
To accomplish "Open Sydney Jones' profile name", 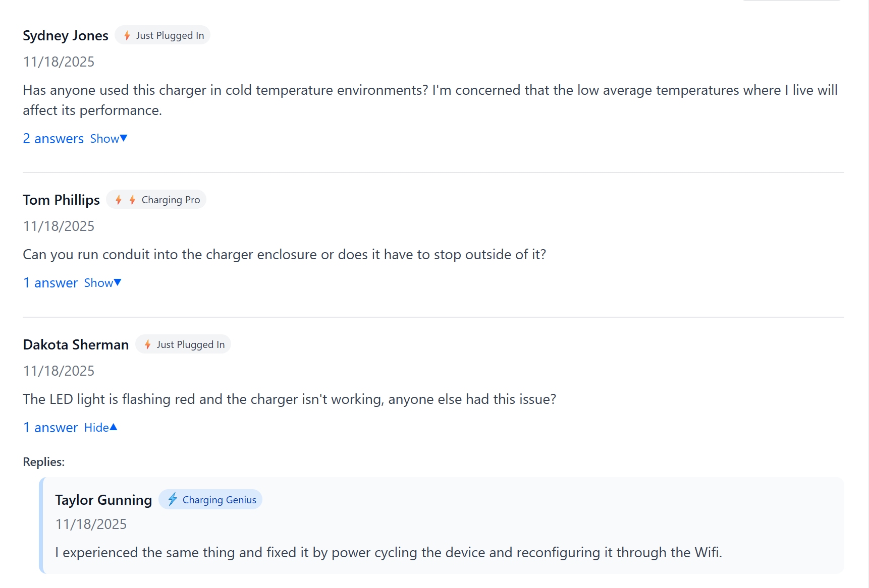I will 65,35.
